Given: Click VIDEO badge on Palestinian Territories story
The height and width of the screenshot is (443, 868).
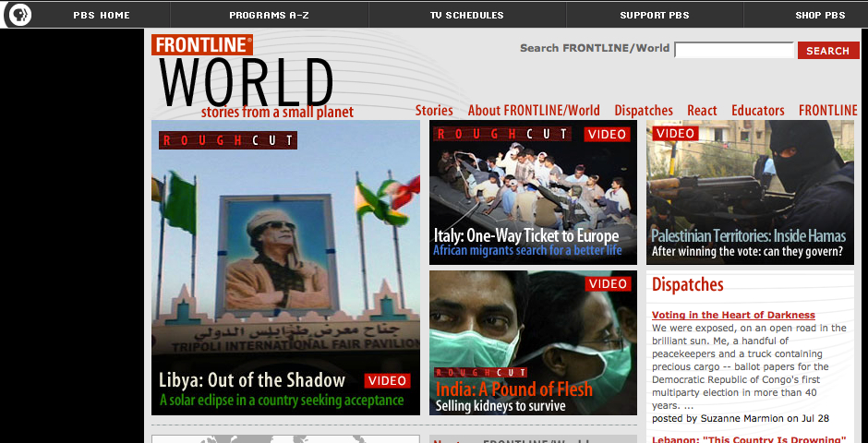Looking at the screenshot, I should 675,133.
